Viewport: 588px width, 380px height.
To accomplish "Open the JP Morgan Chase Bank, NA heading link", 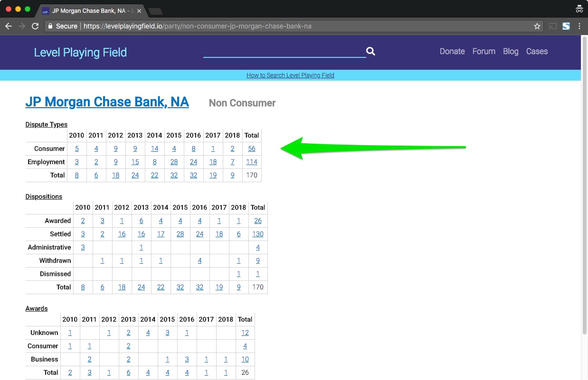I will pyautogui.click(x=107, y=102).
